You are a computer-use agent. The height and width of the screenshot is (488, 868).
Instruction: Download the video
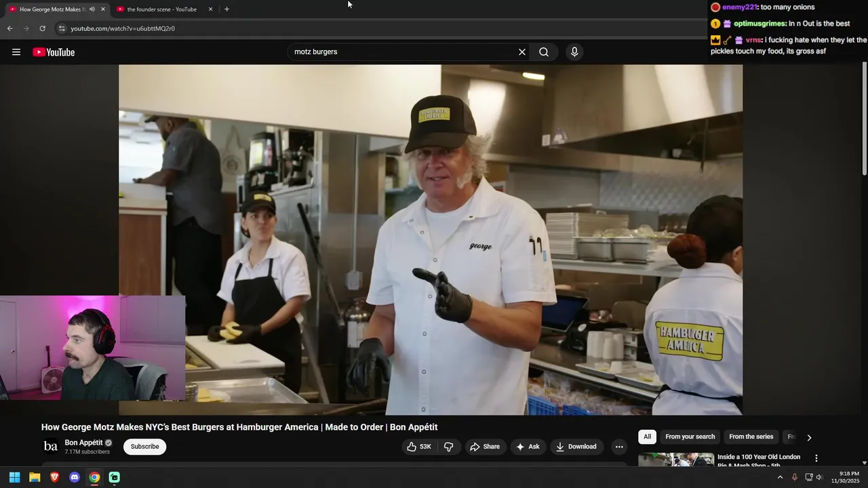click(x=576, y=447)
